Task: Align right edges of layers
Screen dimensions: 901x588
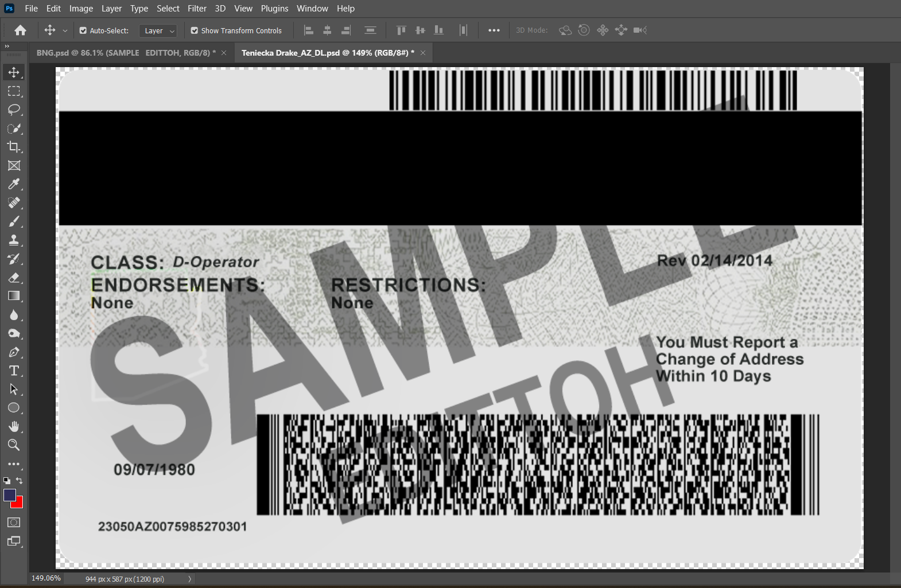Action: pos(346,30)
